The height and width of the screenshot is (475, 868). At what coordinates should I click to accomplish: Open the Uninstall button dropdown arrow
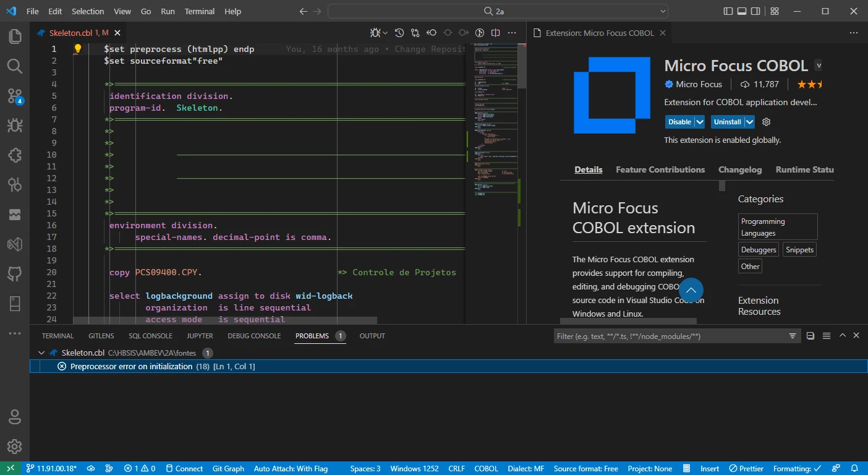click(x=750, y=122)
